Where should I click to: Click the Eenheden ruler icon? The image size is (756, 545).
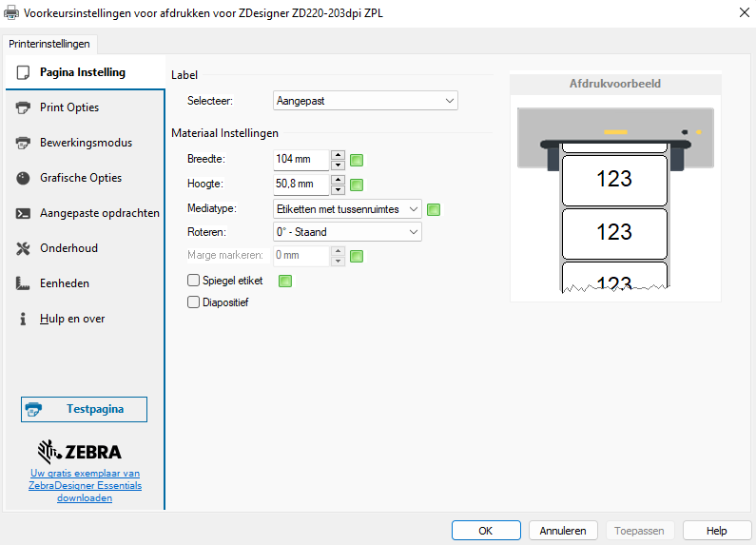point(23,283)
